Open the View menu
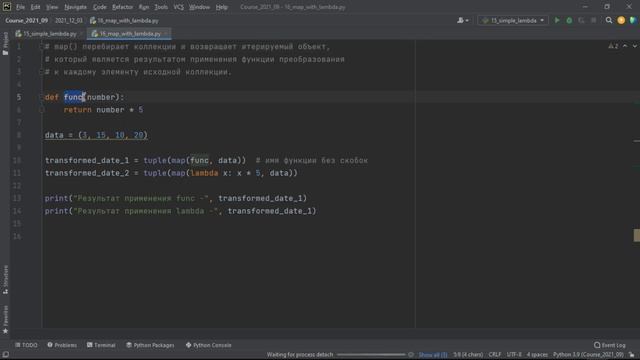The image size is (640, 360). [x=52, y=7]
